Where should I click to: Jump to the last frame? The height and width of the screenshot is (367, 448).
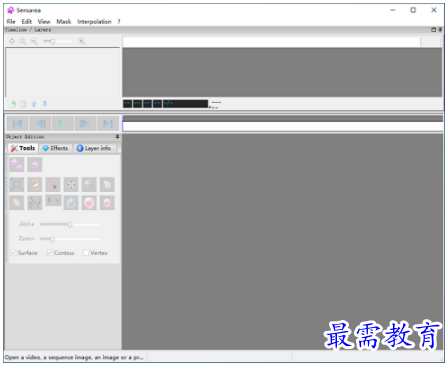[108, 124]
